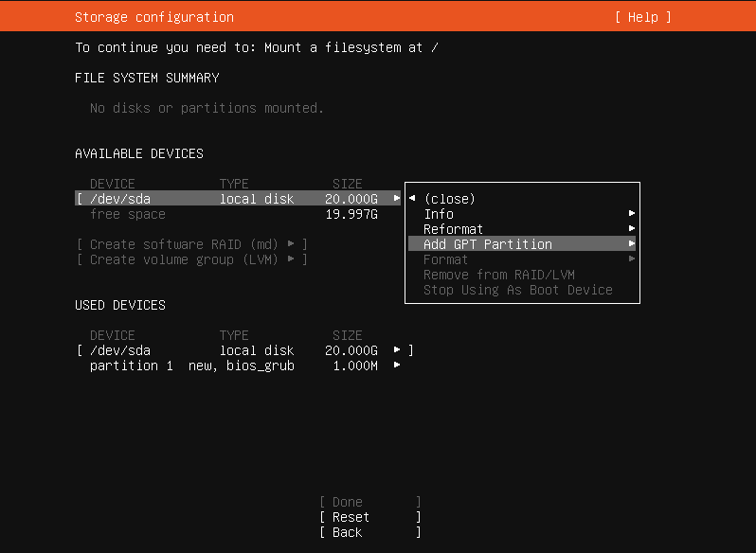
Task: Click the Storage configuration title
Action: pyautogui.click(x=154, y=17)
